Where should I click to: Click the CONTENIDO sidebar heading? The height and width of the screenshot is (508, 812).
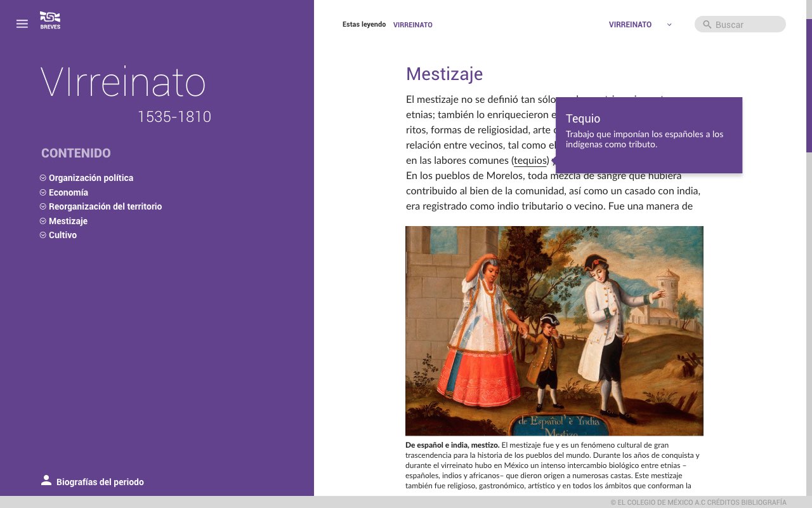pyautogui.click(x=76, y=153)
